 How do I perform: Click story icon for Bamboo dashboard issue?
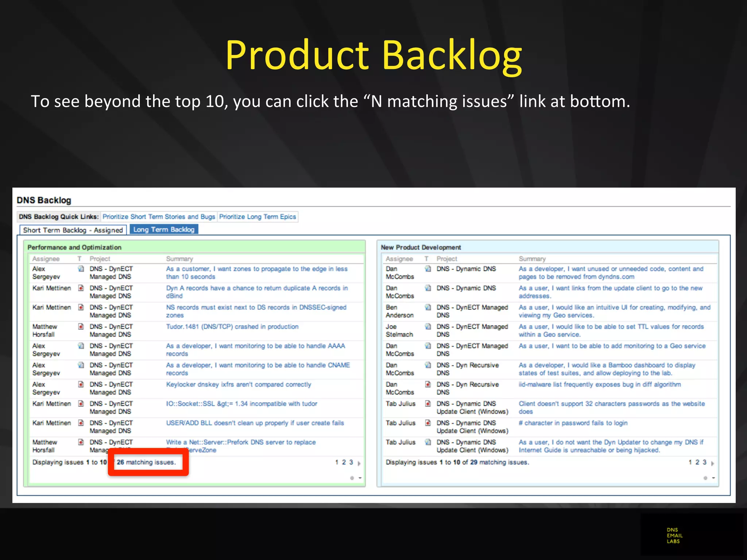coord(428,365)
